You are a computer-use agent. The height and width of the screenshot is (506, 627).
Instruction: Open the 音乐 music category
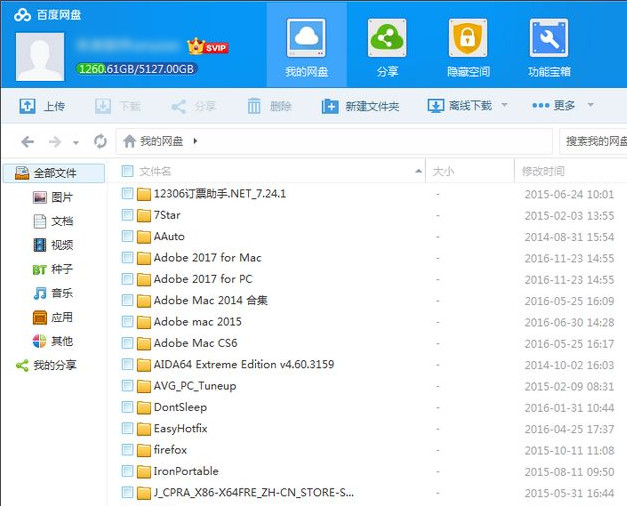click(53, 293)
